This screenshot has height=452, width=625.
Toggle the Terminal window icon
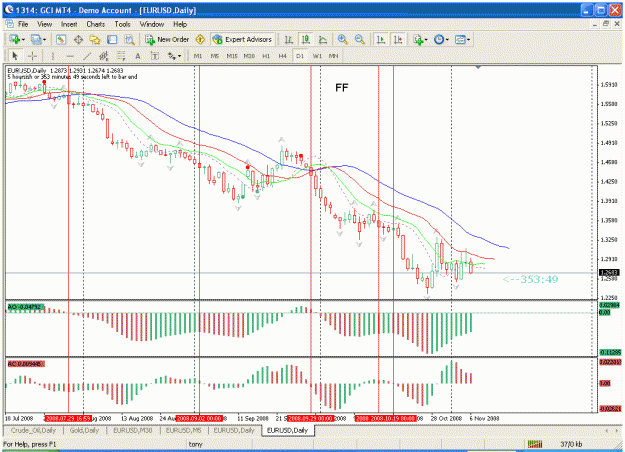tap(112, 39)
